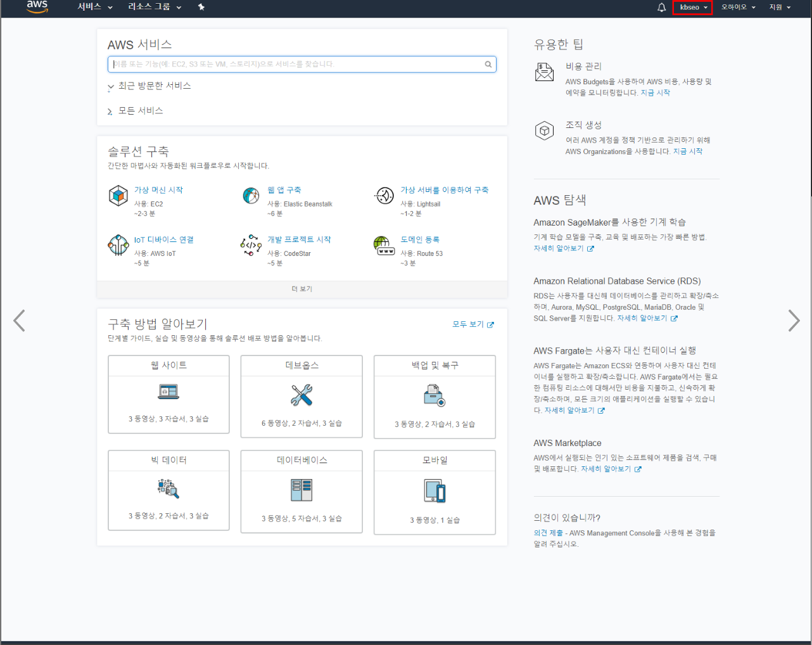Open 지금 시작 link for AWS Budgets
Viewport: 812px width, 645px height.
pos(655,93)
